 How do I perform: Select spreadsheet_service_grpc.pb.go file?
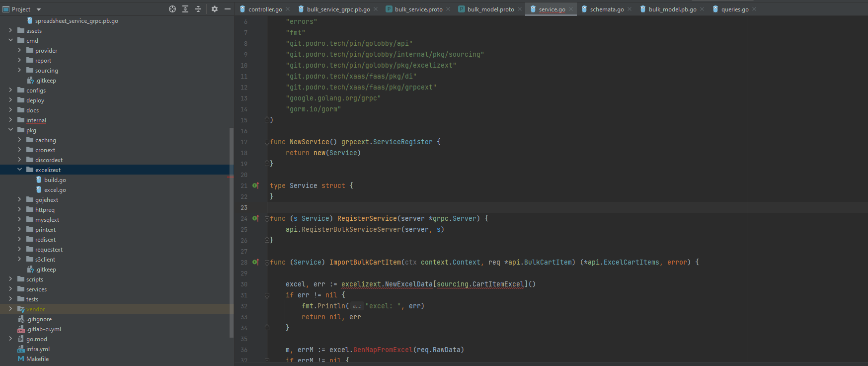click(x=77, y=21)
